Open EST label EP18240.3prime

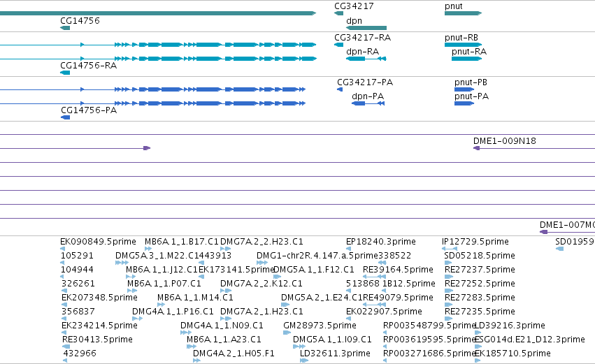pyautogui.click(x=380, y=242)
